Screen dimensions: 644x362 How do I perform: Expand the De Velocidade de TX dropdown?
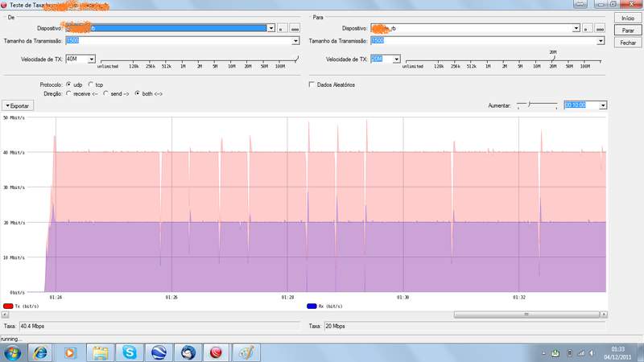(x=91, y=59)
